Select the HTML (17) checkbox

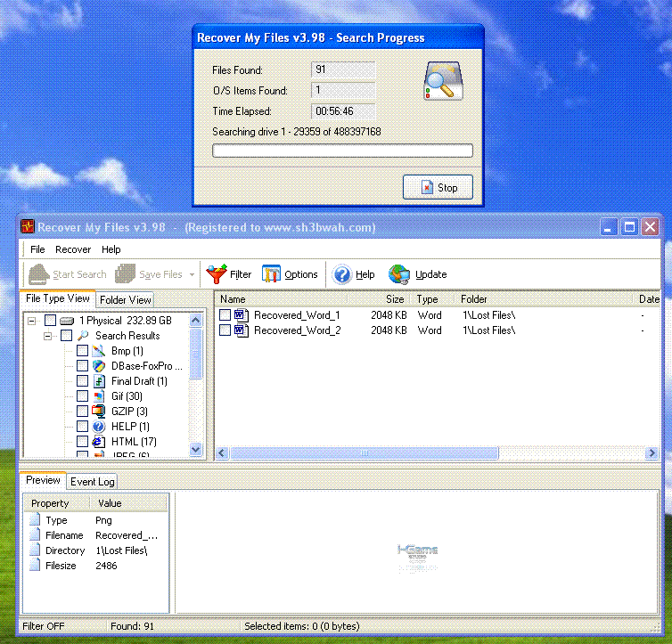(82, 442)
